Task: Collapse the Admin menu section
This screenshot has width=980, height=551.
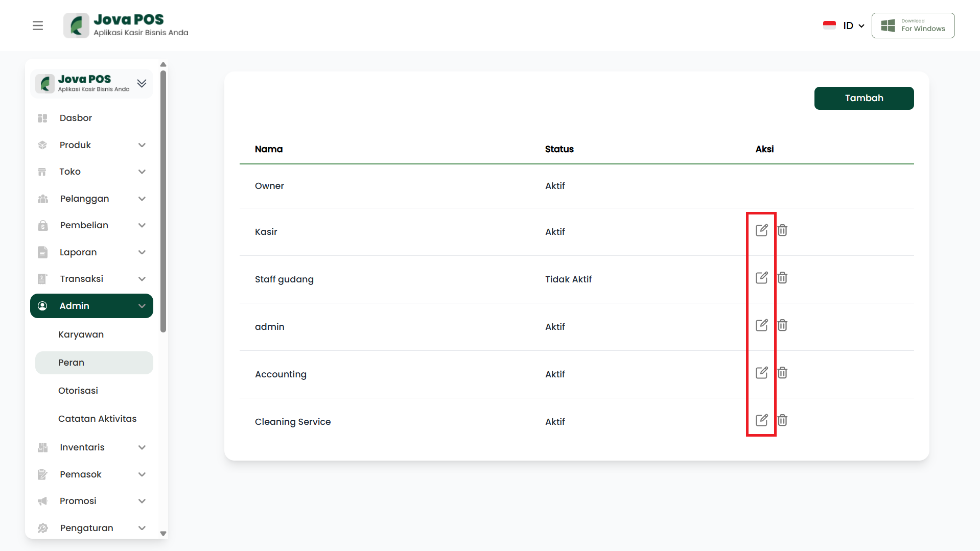Action: [142, 306]
